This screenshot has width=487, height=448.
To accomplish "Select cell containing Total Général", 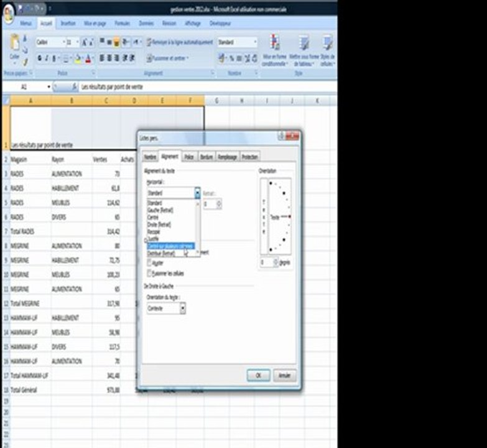I will (30, 390).
